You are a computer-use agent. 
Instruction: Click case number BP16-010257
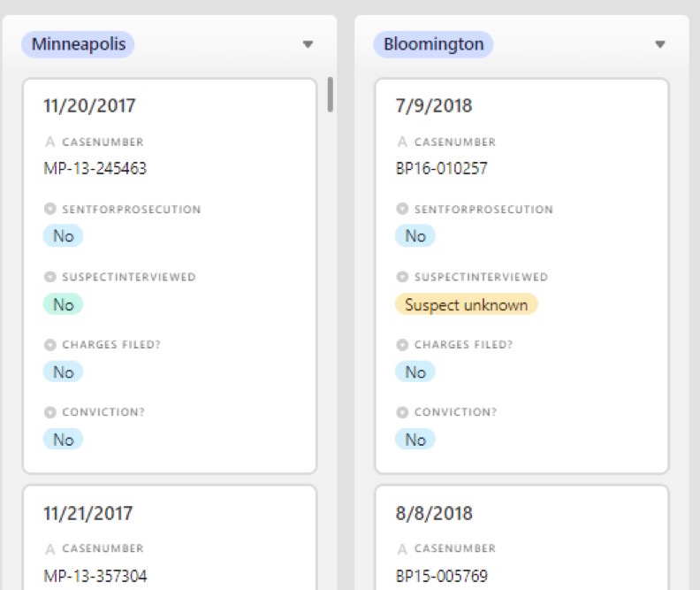tap(442, 168)
